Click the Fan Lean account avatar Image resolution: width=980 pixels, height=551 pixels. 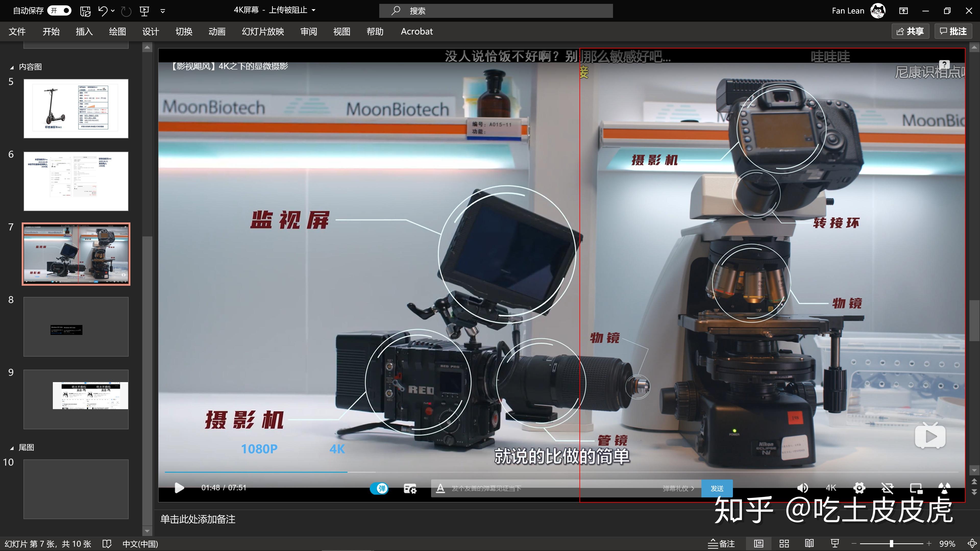[x=878, y=11]
